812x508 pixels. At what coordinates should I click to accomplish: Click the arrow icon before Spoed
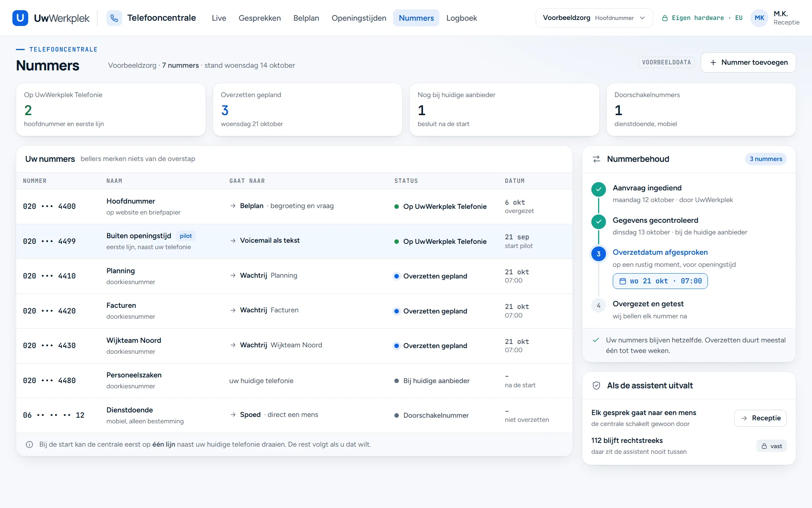tap(233, 415)
